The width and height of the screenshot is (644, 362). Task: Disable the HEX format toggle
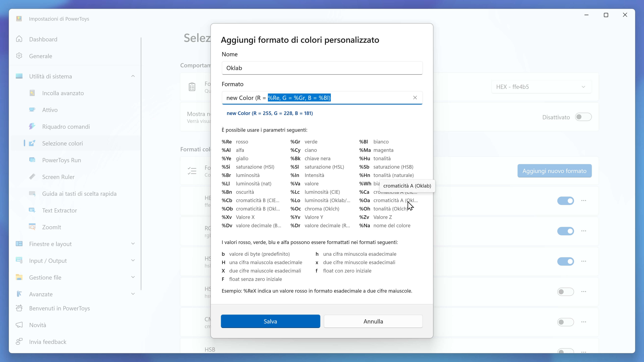pyautogui.click(x=566, y=201)
